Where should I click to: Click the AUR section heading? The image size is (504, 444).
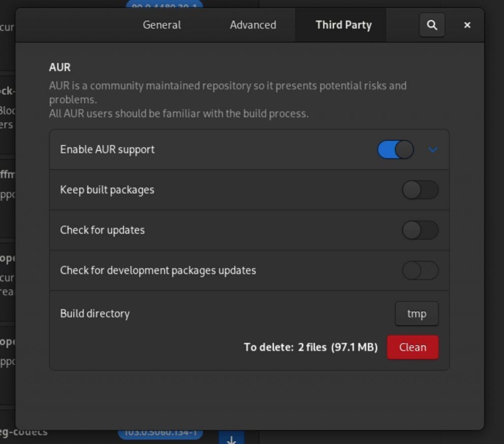[58, 67]
